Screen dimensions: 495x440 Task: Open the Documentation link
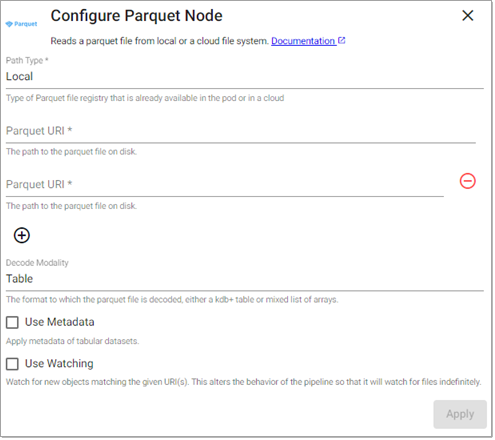click(303, 41)
